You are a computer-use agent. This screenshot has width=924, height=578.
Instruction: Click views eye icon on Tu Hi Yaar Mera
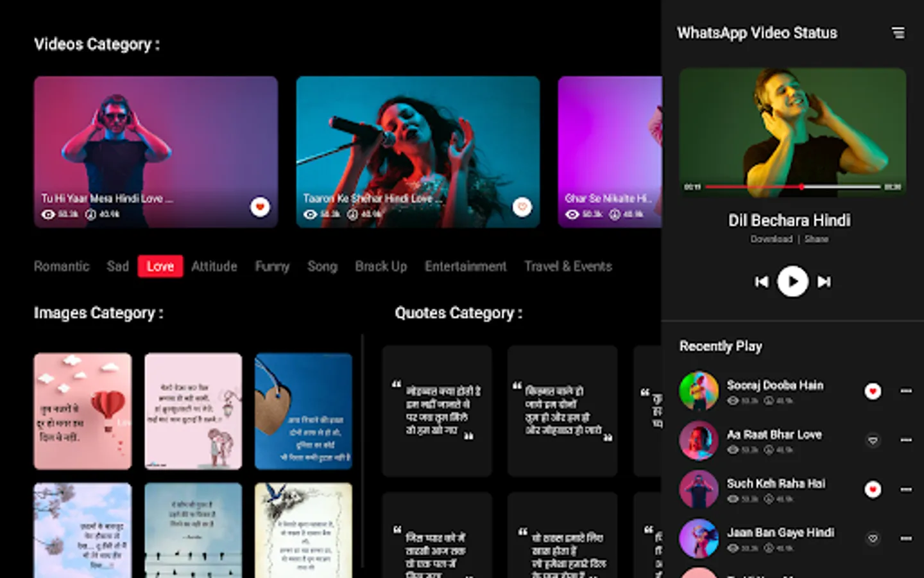pyautogui.click(x=48, y=215)
